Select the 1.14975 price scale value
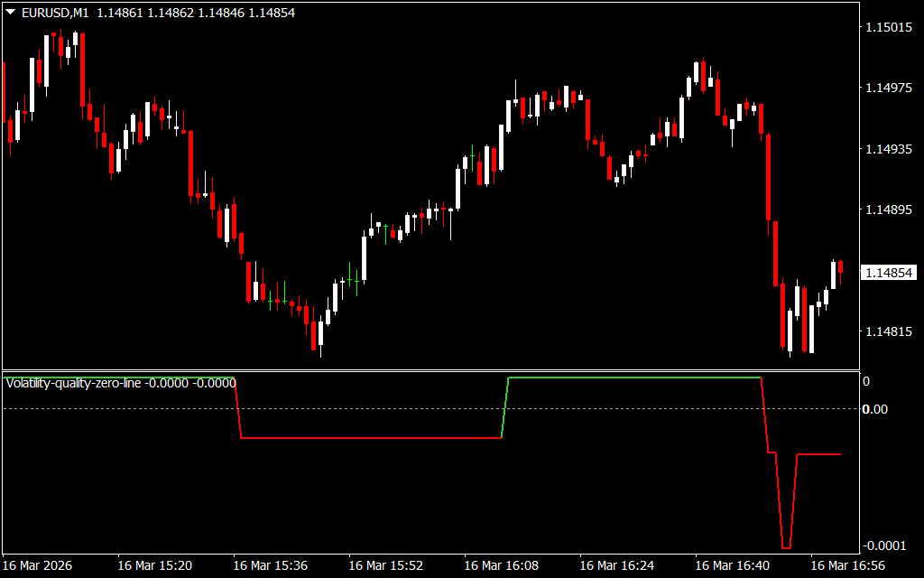The height and width of the screenshot is (578, 924). pos(888,88)
